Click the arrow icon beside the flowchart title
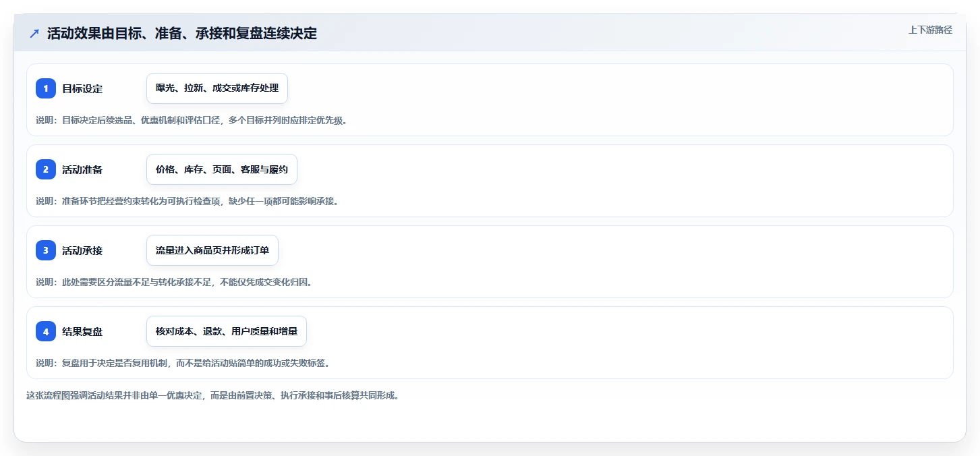 coord(34,34)
